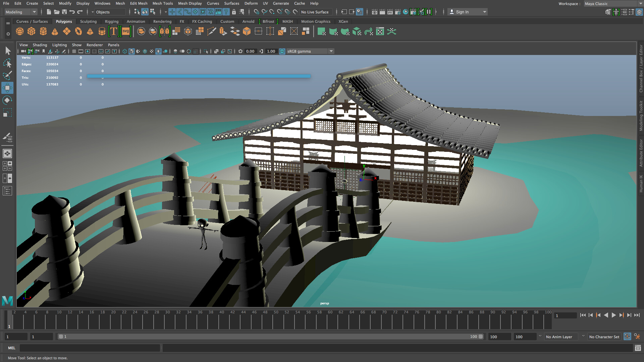
Task: Click the No Live Surface button
Action: (x=315, y=12)
